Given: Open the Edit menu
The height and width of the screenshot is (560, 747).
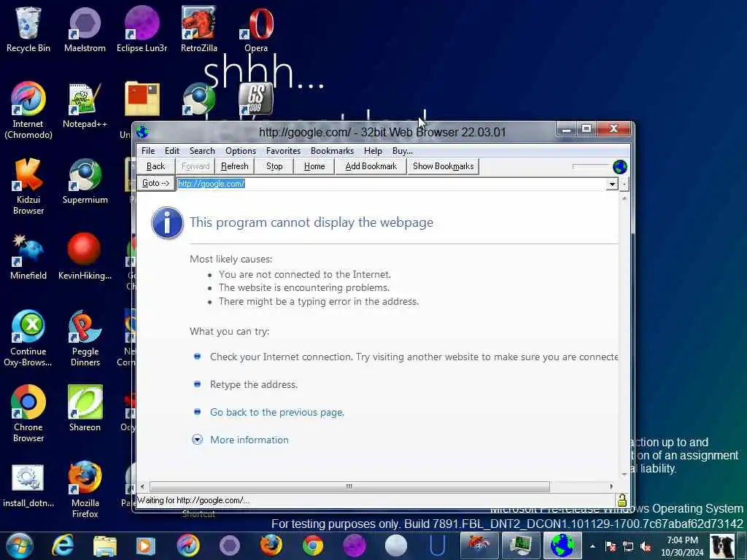Looking at the screenshot, I should (172, 151).
